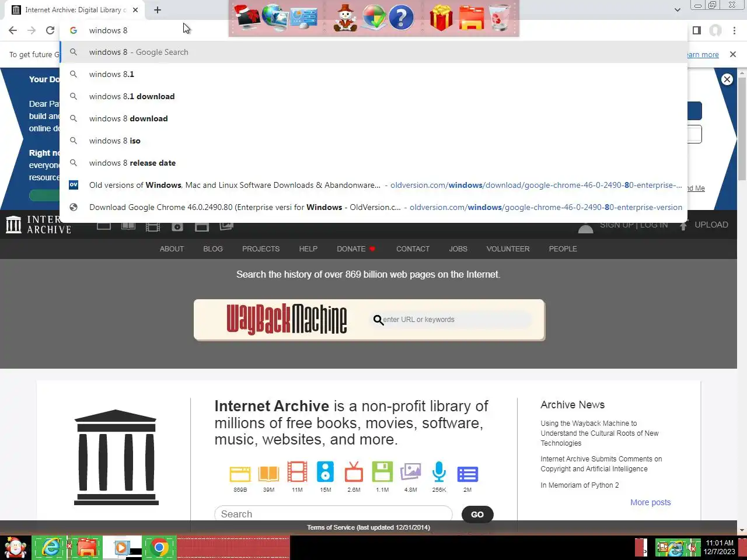
Task: Click the address bar containing 'windows 8'
Action: click(x=373, y=30)
